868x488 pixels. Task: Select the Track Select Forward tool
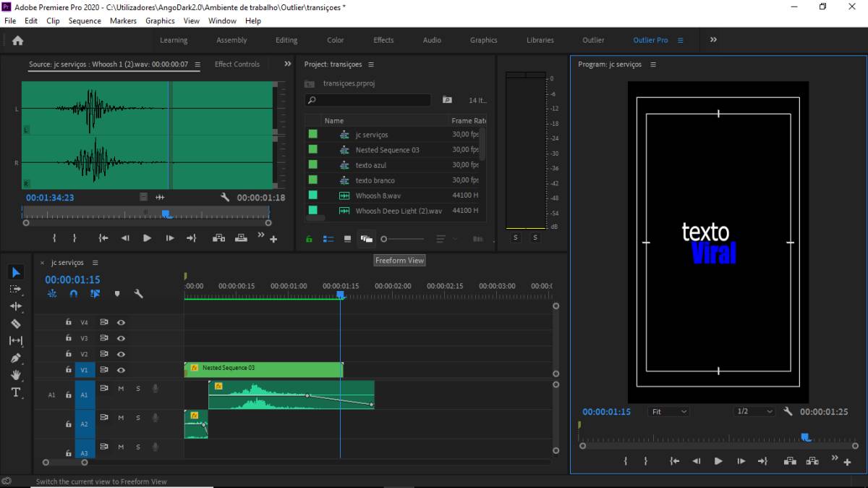tap(16, 289)
